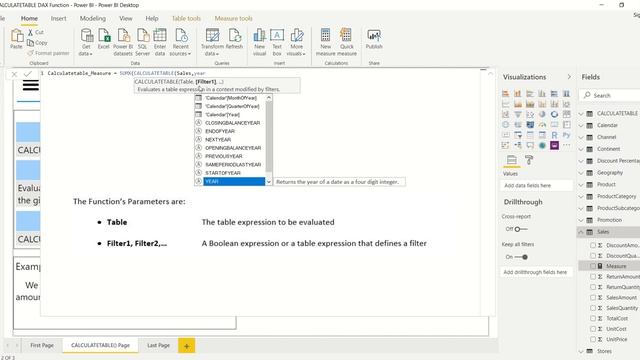
Task: Check the TotalCost field checkbox
Action: [593, 318]
